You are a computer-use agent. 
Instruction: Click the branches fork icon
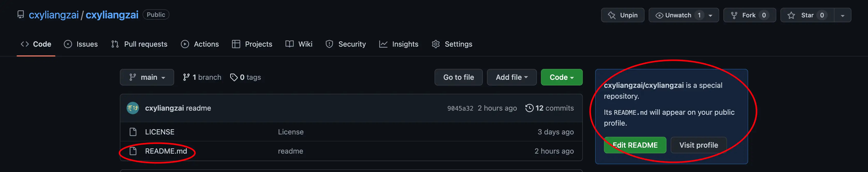pos(186,77)
